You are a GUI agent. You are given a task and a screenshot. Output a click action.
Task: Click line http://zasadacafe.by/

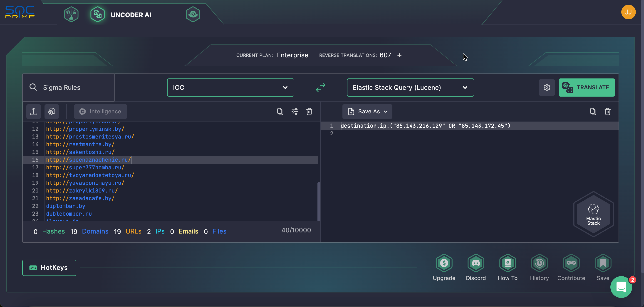[x=80, y=198]
